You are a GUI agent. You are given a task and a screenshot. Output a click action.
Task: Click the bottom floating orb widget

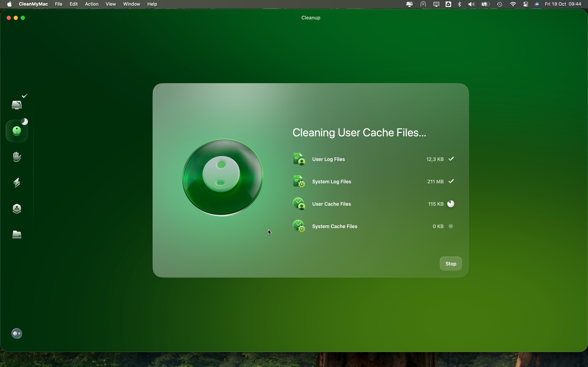(x=17, y=334)
